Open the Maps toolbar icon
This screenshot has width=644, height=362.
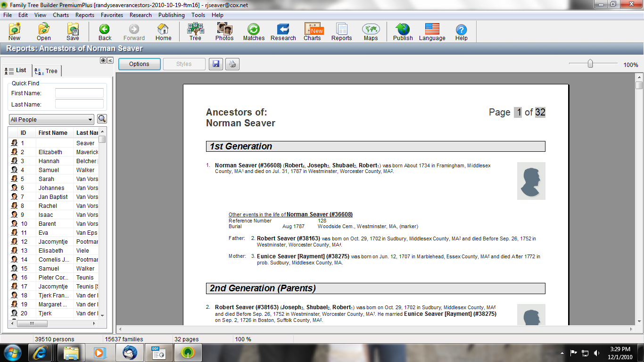pyautogui.click(x=371, y=32)
